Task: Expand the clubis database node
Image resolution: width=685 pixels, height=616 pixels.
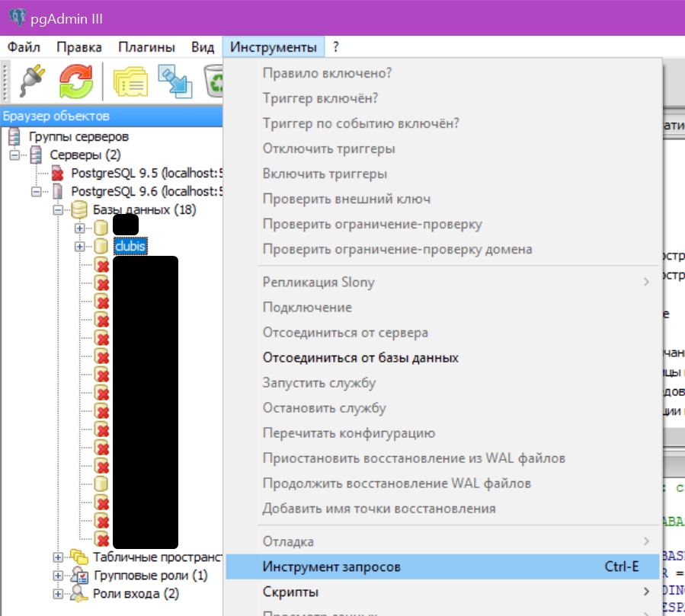Action: click(79, 246)
